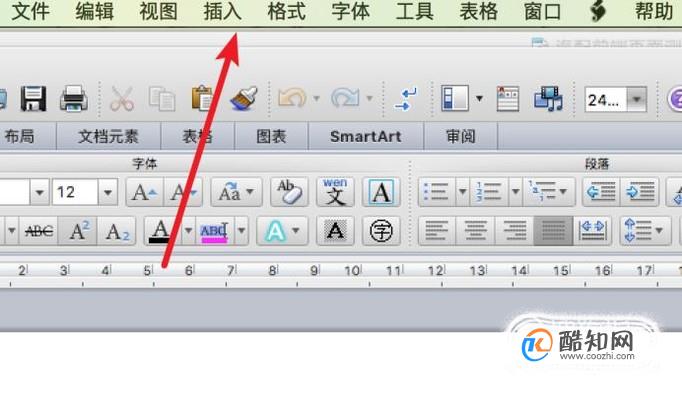This screenshot has width=682, height=399.
Task: Increase font size with A up icon
Action: pyautogui.click(x=144, y=192)
